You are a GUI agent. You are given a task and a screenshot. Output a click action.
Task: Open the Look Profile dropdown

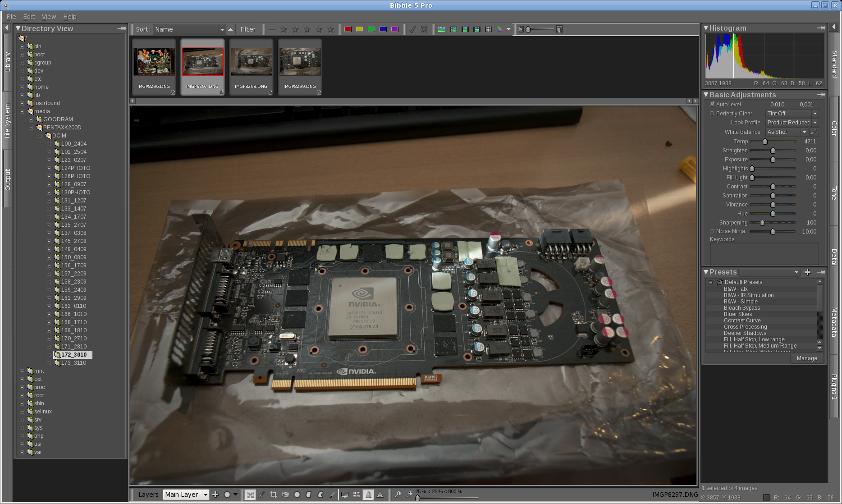[792, 123]
